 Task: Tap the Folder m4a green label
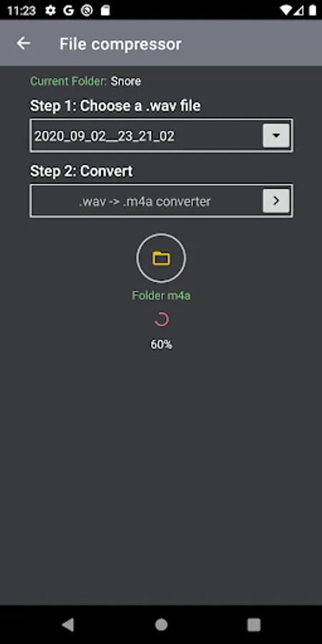[x=161, y=296]
